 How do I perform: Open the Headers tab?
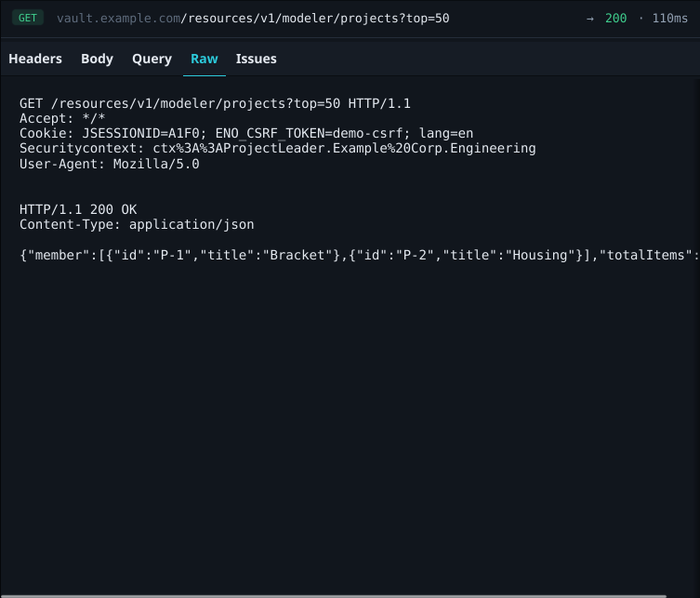click(35, 59)
